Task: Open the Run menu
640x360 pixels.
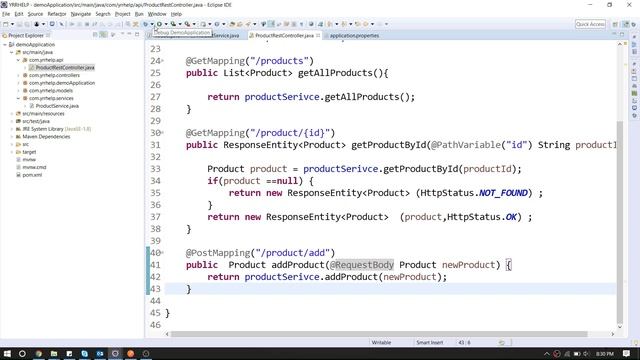Action: click(139, 14)
